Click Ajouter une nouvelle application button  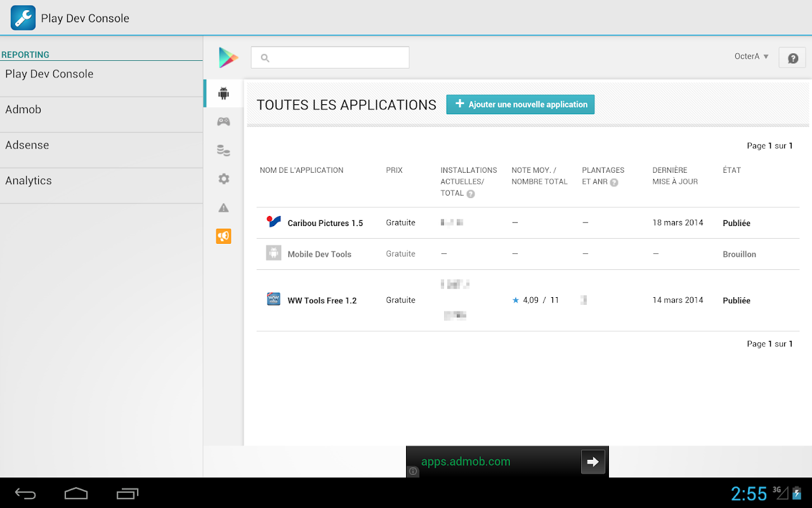point(520,104)
